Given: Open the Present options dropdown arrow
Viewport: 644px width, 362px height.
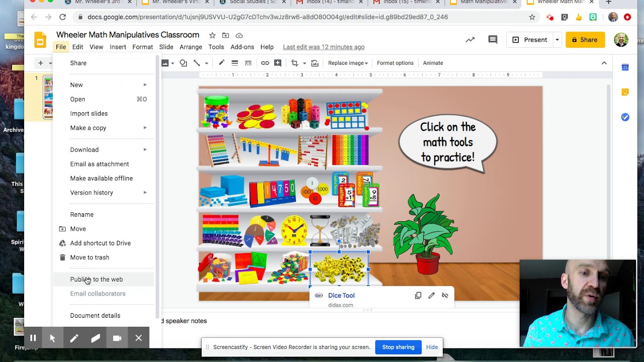Looking at the screenshot, I should [557, 40].
